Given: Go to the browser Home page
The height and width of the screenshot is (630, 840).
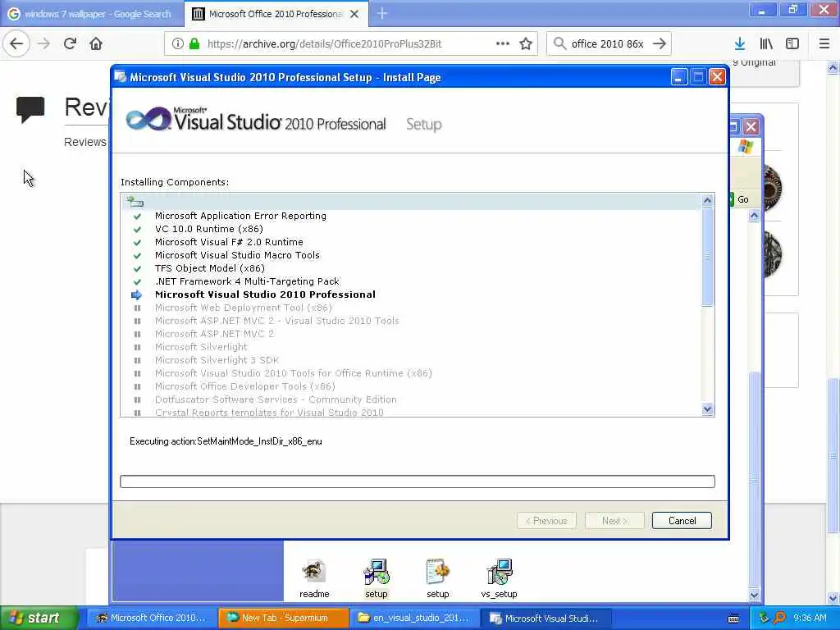Looking at the screenshot, I should [96, 43].
